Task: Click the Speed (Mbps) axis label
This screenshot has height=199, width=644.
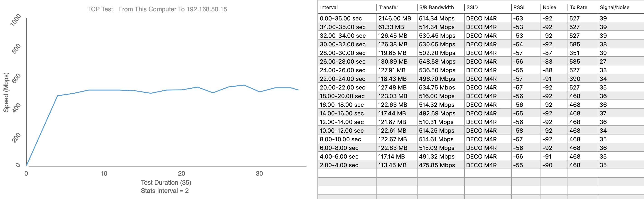Action: (x=6, y=92)
